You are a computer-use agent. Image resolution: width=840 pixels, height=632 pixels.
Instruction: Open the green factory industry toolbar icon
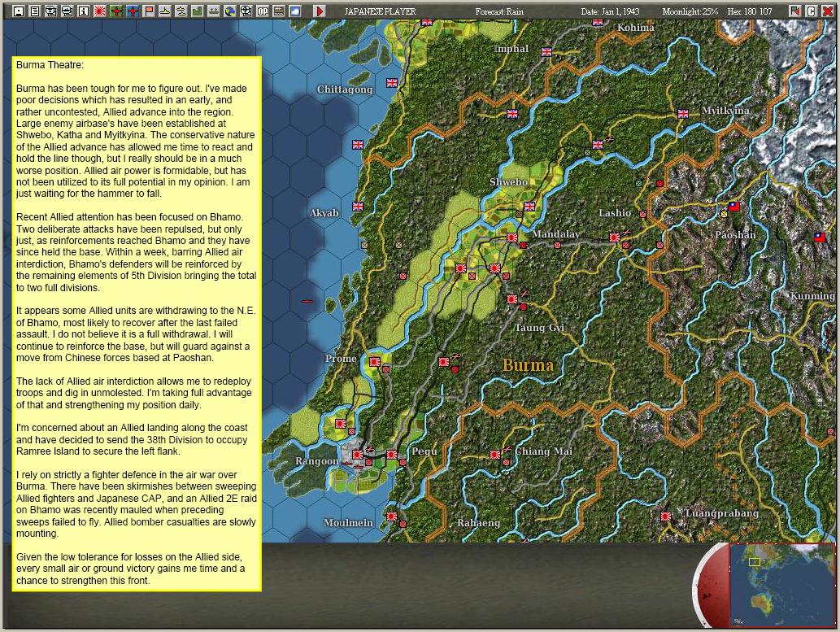(x=197, y=11)
